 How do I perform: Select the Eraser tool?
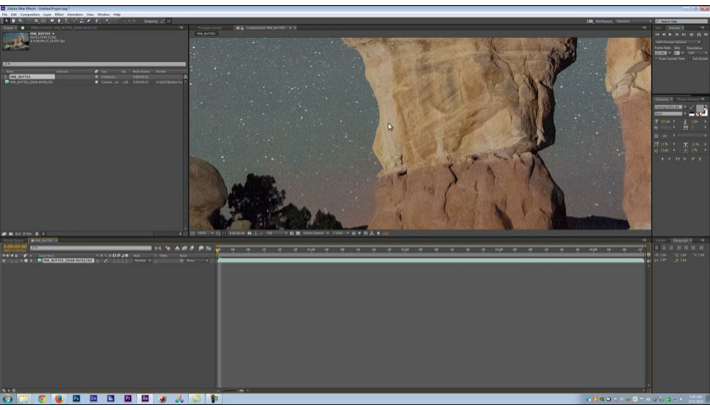coord(89,21)
